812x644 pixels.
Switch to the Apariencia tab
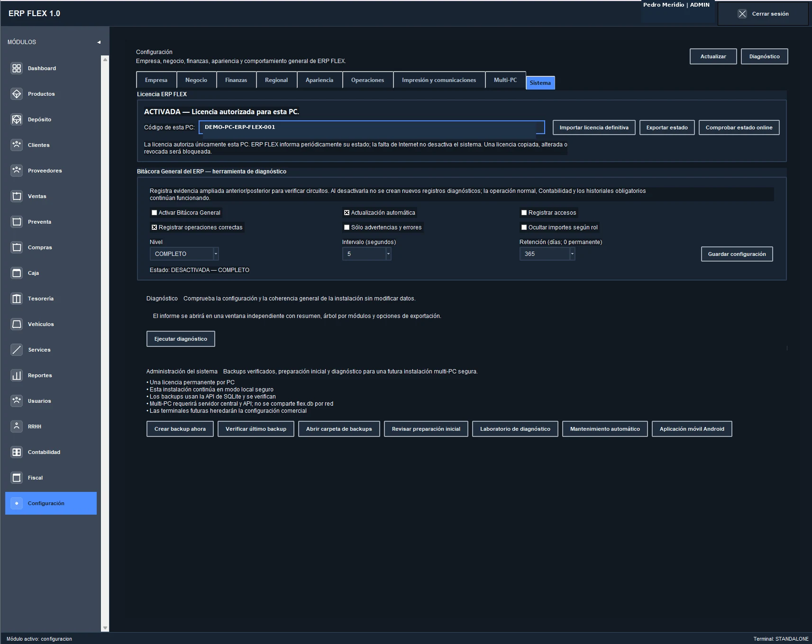point(319,80)
